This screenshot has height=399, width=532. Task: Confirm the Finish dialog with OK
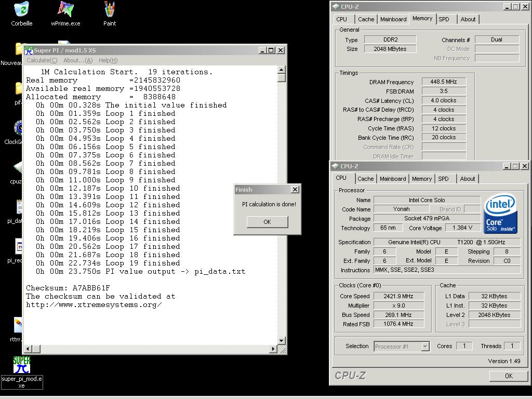point(268,222)
